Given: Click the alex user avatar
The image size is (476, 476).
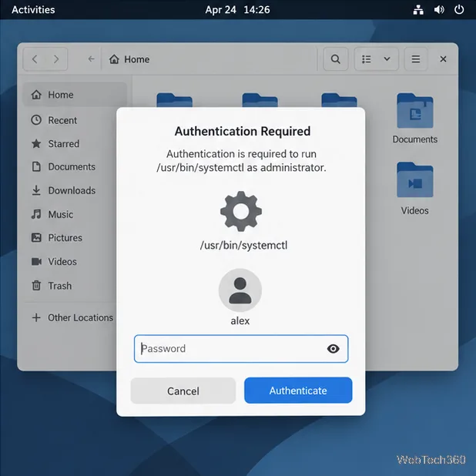Looking at the screenshot, I should [x=240, y=290].
